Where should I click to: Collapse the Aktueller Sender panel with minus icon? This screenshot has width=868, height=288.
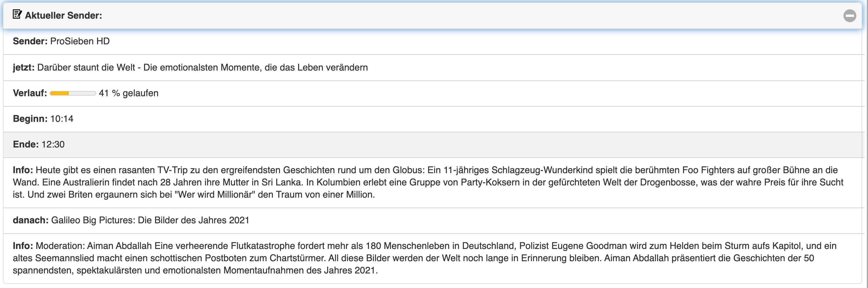point(849,15)
